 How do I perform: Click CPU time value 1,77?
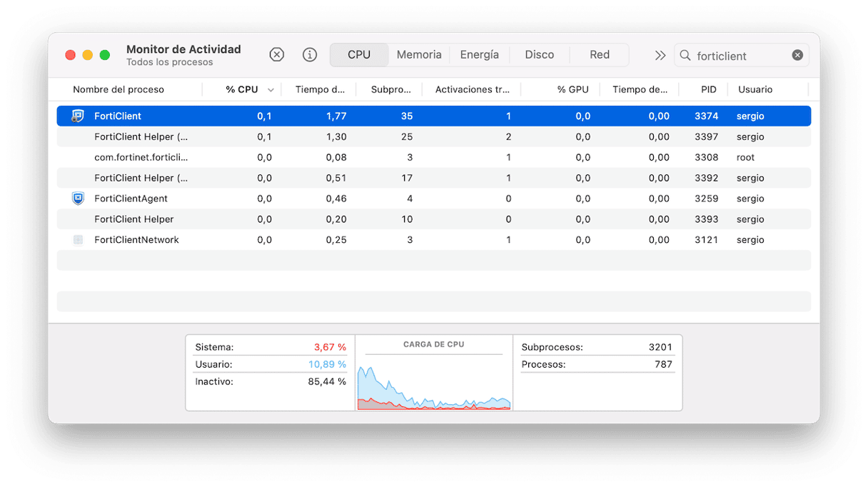(x=336, y=116)
